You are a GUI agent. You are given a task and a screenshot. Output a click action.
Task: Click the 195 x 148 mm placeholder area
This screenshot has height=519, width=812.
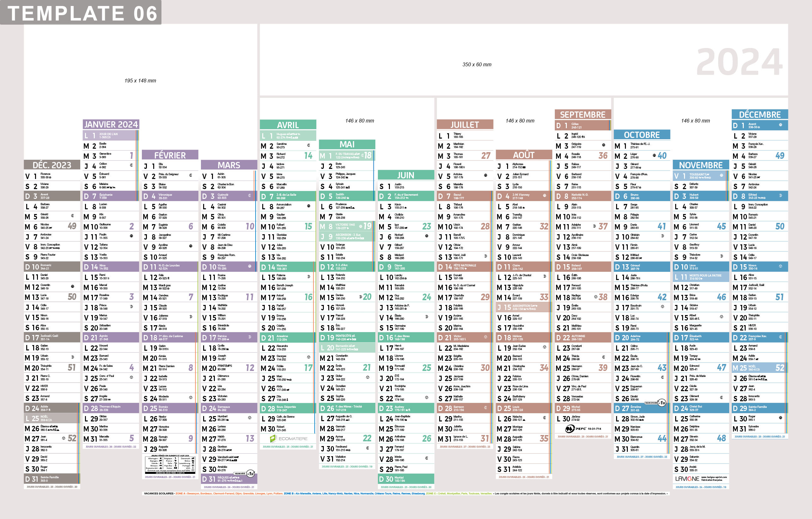140,81
